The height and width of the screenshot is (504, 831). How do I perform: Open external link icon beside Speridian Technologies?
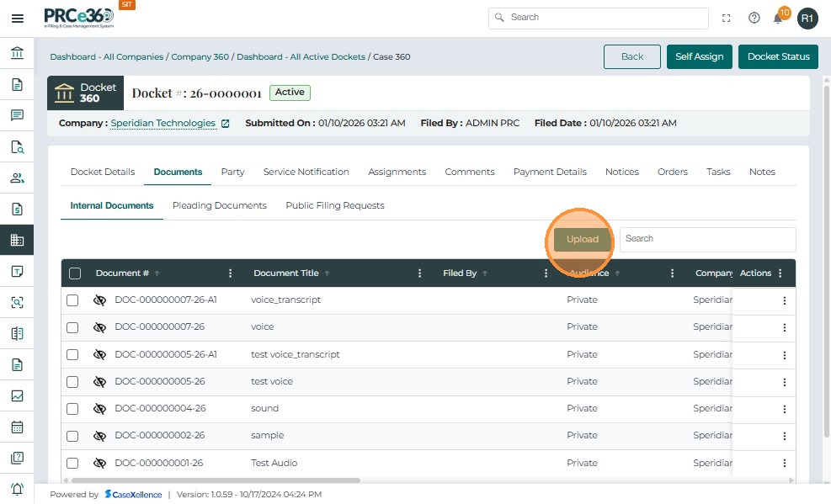(x=225, y=124)
